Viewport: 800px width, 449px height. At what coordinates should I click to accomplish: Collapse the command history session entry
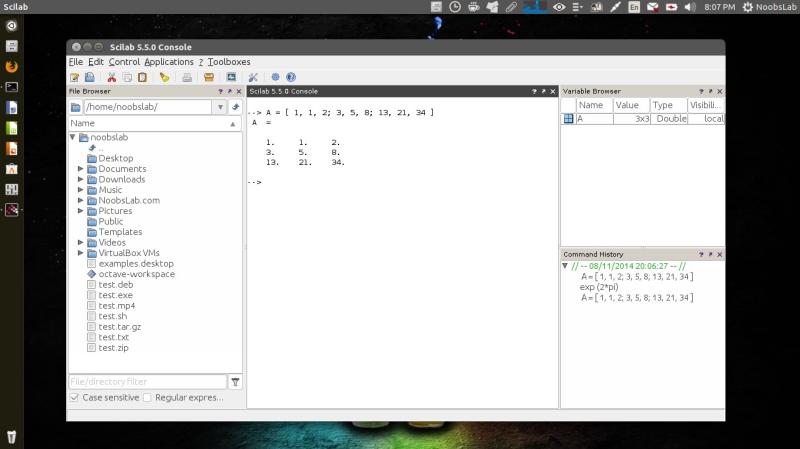(x=565, y=266)
